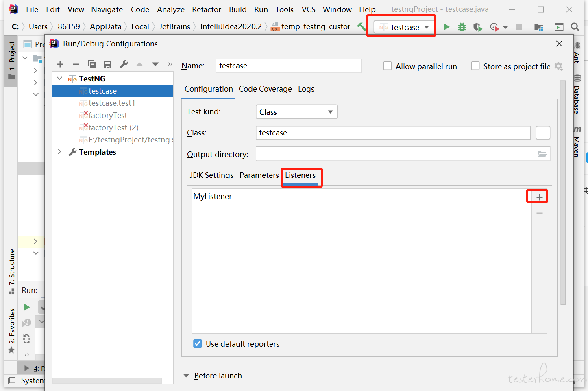Uncheck Use default reporters

(198, 344)
